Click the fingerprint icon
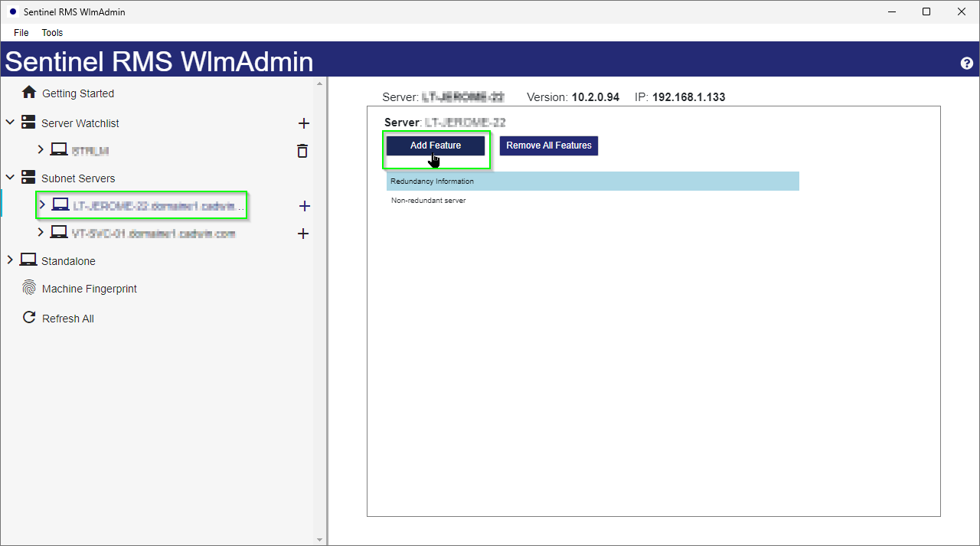This screenshot has width=980, height=546. tap(29, 288)
